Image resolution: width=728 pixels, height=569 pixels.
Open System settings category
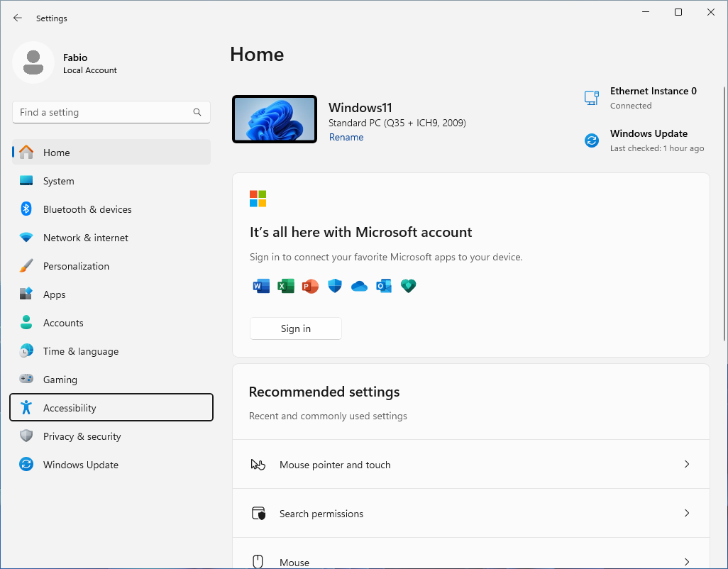pyautogui.click(x=111, y=180)
